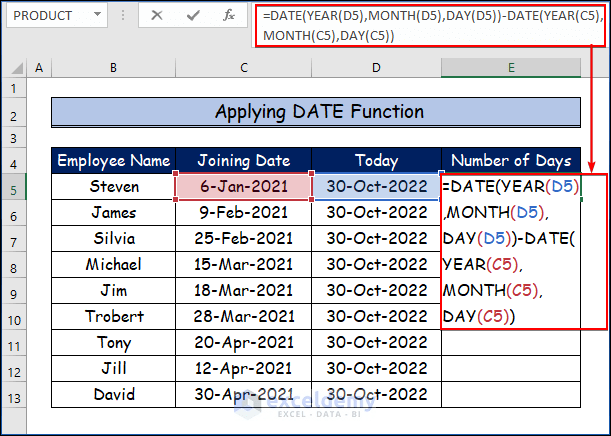Select row 1 header
Screen dimensions: 611x436
14,88
